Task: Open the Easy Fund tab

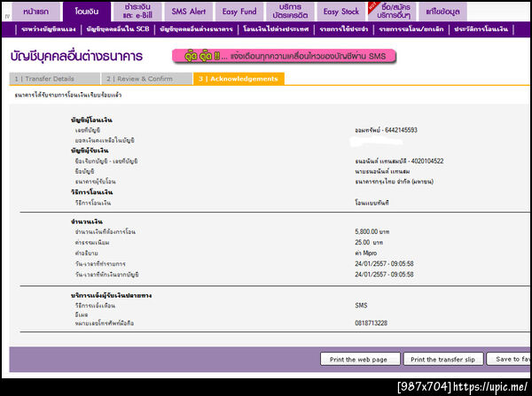Action: 239,12
